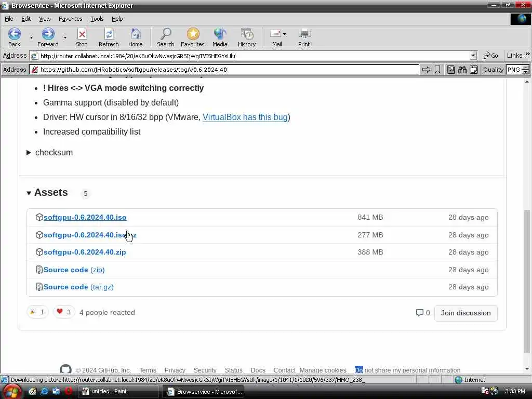Screen dimensions: 532x399
Task: Click the Forward navigation button
Action: pos(48,37)
